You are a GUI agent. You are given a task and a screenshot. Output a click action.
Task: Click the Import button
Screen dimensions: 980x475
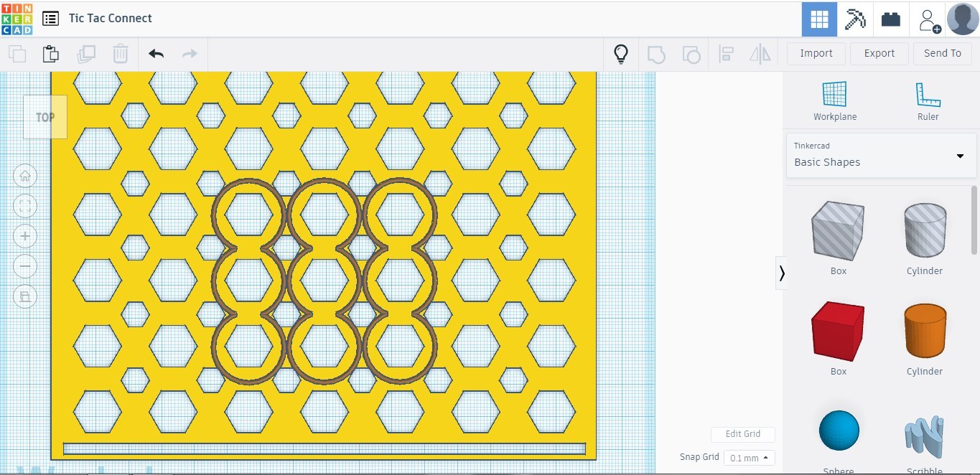click(x=816, y=53)
